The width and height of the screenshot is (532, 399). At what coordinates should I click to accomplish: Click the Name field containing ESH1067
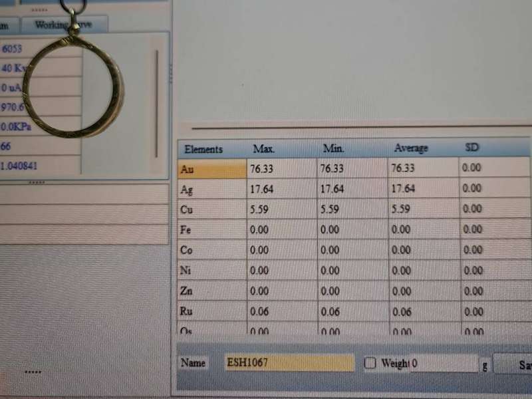coord(289,363)
